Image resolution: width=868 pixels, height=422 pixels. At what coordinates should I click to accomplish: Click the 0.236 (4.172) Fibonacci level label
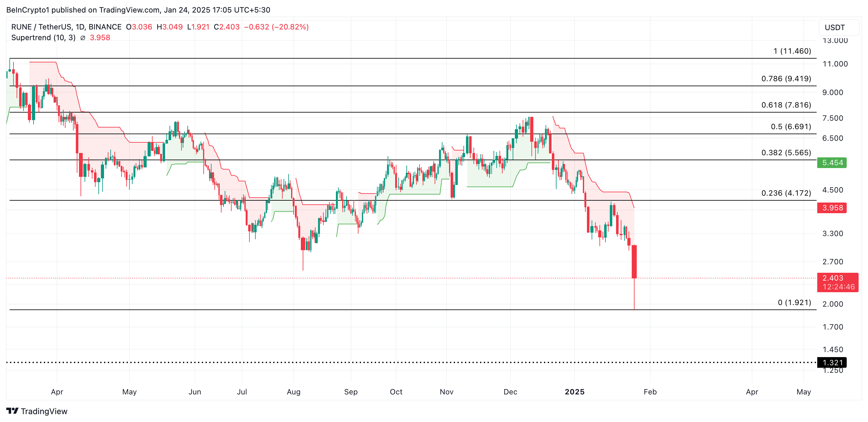(786, 193)
